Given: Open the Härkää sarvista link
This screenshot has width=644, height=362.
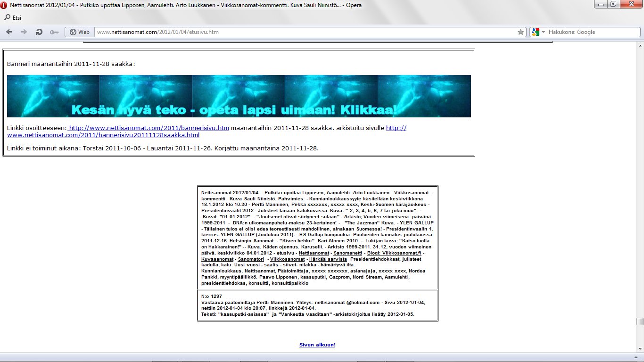Looking at the screenshot, I should (328, 259).
